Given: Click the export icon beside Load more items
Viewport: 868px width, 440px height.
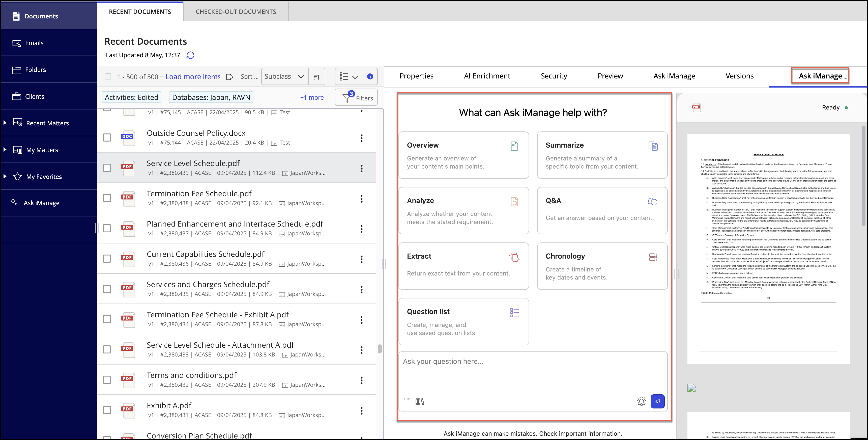Looking at the screenshot, I should click(230, 77).
